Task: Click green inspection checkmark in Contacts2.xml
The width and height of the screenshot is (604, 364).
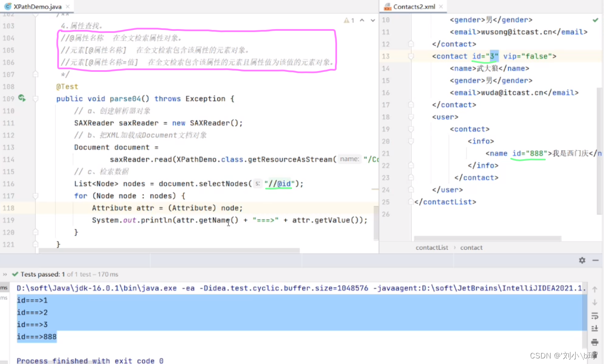Action: click(x=595, y=20)
